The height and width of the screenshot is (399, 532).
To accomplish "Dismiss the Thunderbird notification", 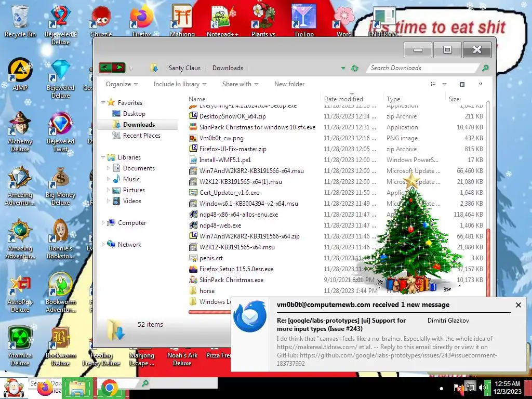I will 518,305.
